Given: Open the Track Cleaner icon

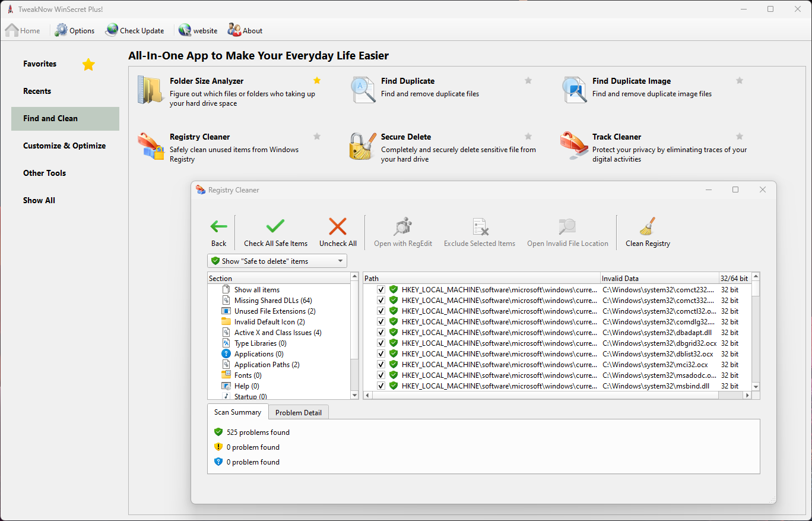Looking at the screenshot, I should click(574, 146).
